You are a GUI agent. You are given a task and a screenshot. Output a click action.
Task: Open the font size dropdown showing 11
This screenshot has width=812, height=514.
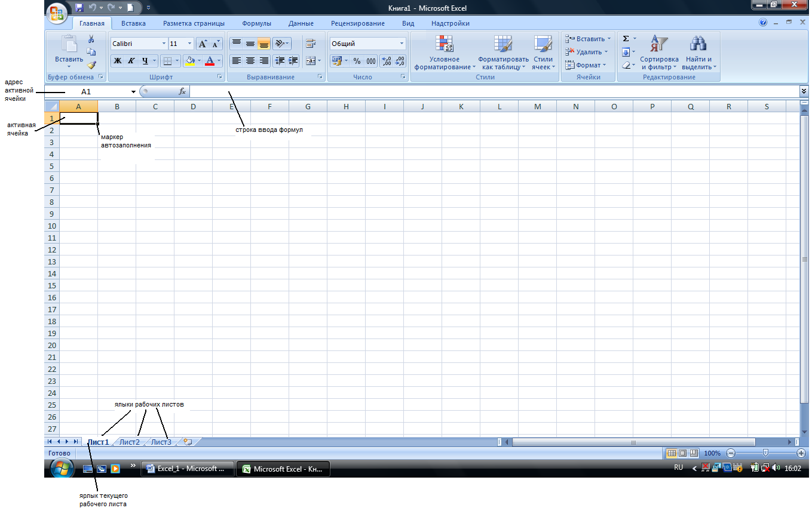190,44
